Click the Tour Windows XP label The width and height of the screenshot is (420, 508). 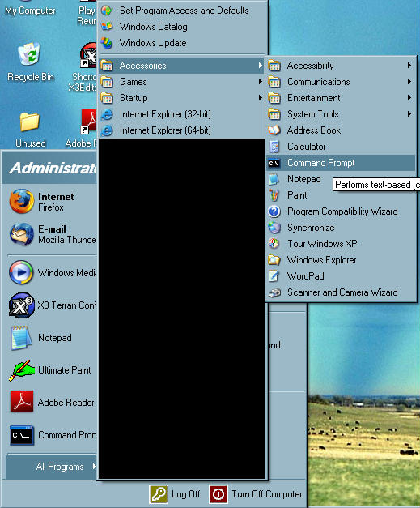click(x=322, y=244)
